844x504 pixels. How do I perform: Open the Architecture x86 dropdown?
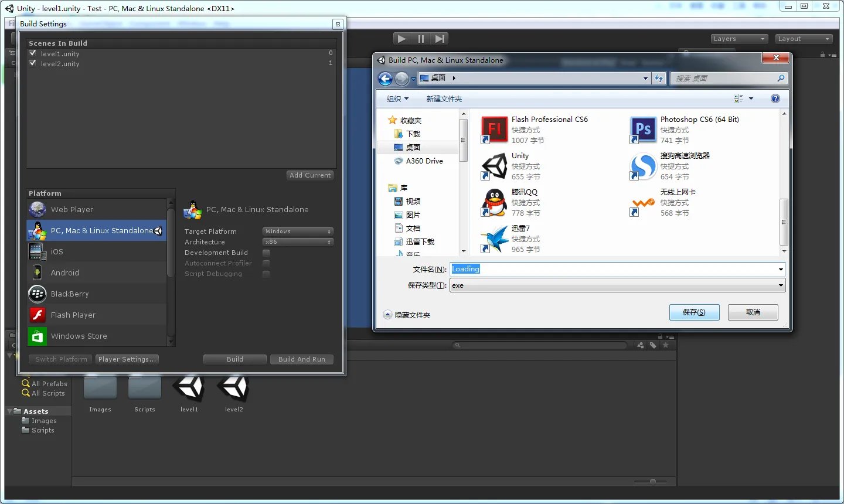[298, 242]
